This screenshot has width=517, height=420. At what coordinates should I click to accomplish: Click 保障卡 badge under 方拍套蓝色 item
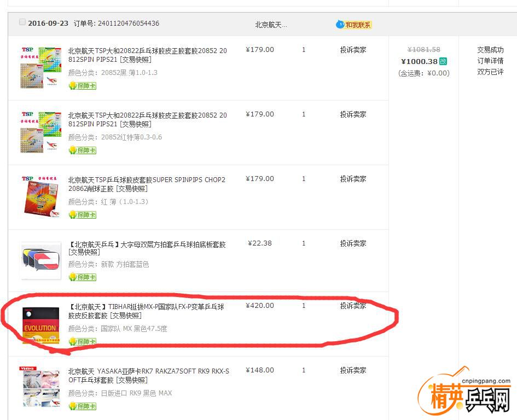pyautogui.click(x=83, y=277)
